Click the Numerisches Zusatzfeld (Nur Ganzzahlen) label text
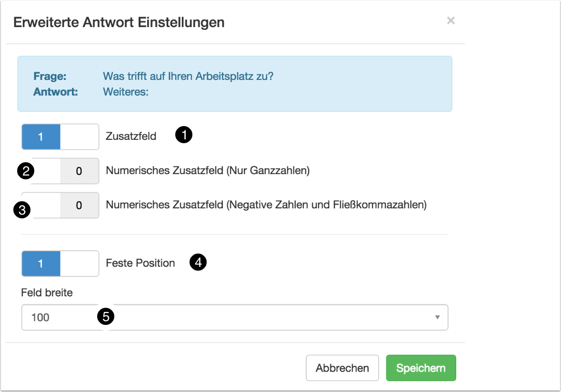The width and height of the screenshot is (561, 392). [208, 171]
